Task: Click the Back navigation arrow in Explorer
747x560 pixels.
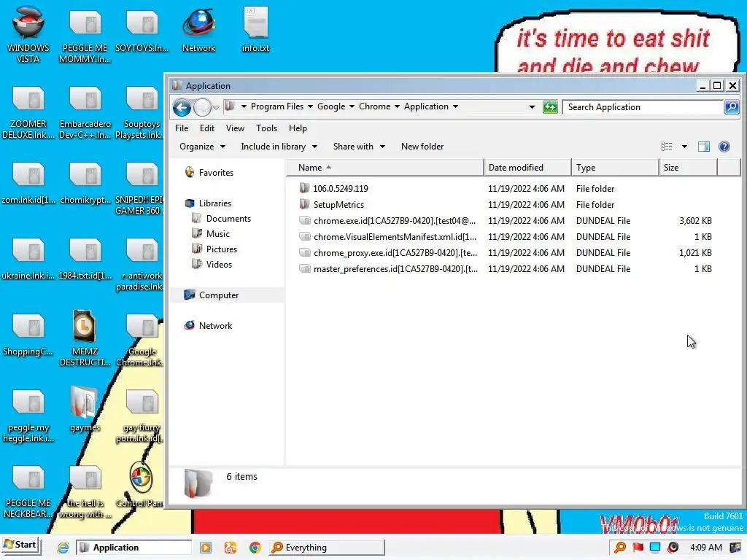Action: (182, 108)
